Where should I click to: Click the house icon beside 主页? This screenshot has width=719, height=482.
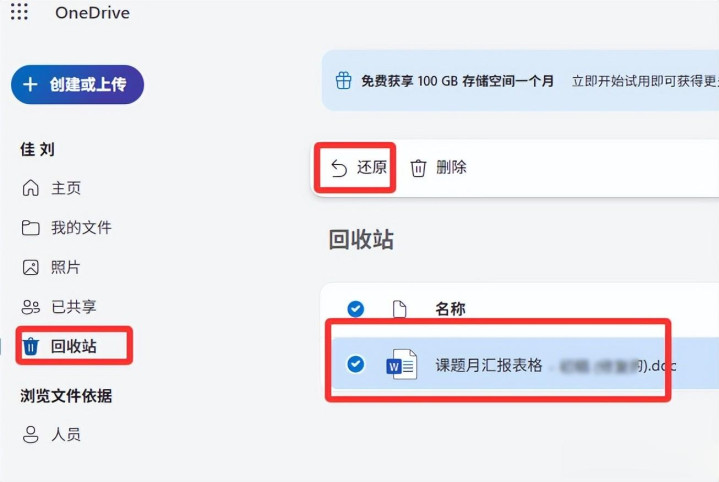31,188
